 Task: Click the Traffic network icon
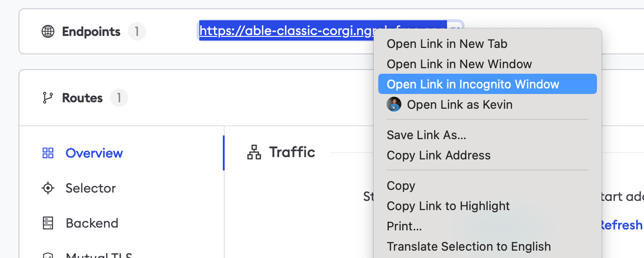254,152
